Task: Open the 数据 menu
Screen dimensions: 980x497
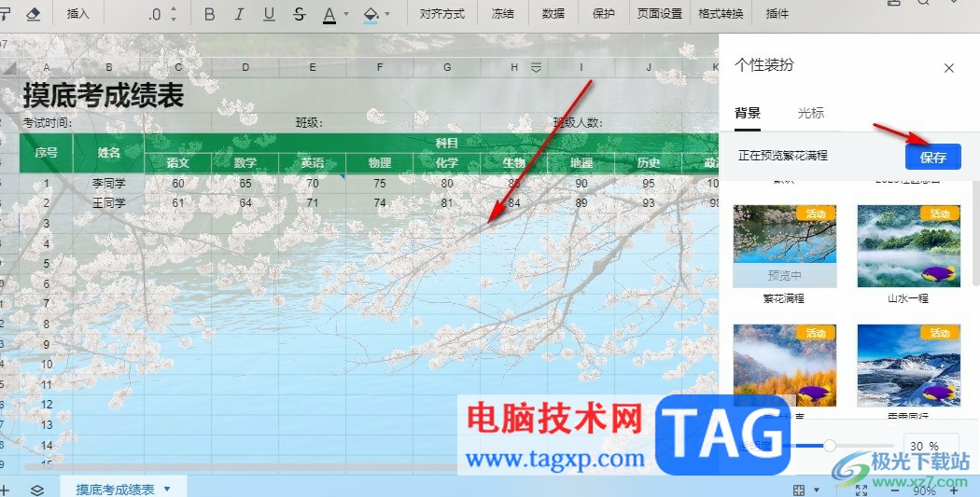Action: (x=553, y=14)
